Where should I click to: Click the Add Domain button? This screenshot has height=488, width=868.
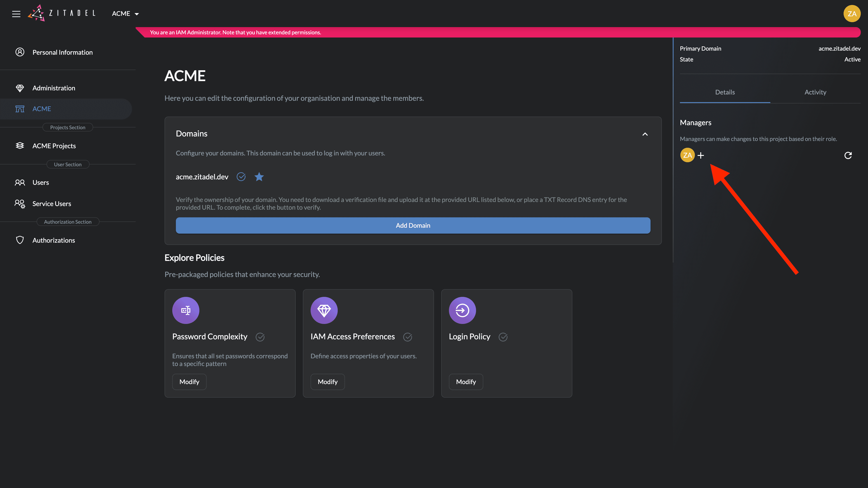[x=413, y=225]
